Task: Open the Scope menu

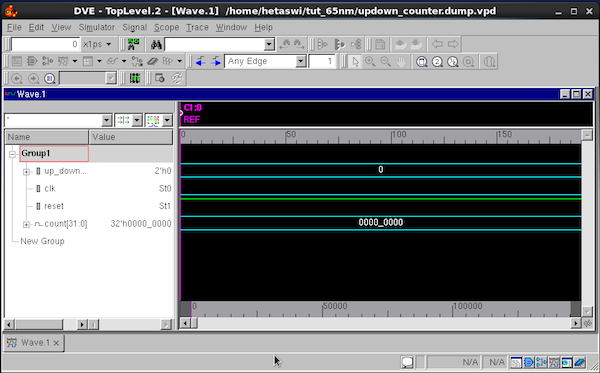Action: (x=166, y=28)
